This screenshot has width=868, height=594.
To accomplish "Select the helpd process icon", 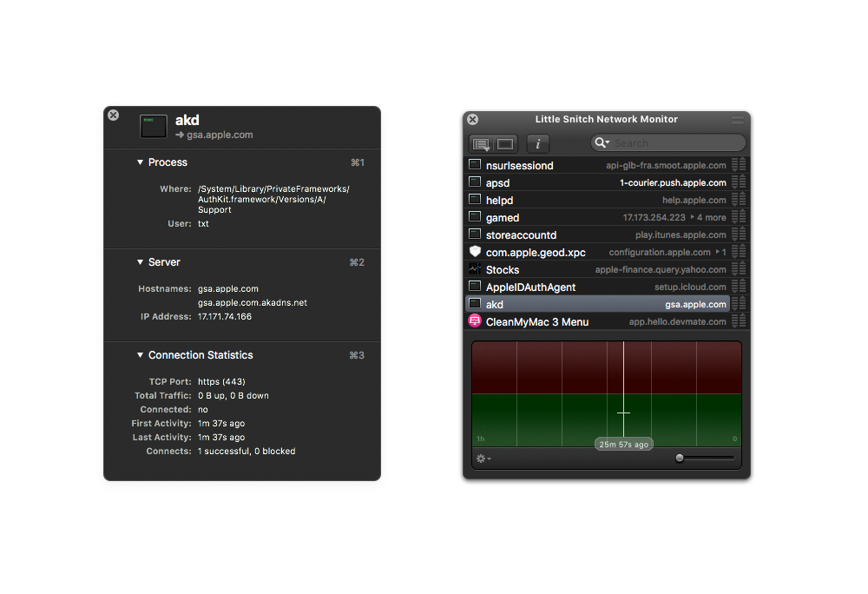I will click(x=475, y=199).
